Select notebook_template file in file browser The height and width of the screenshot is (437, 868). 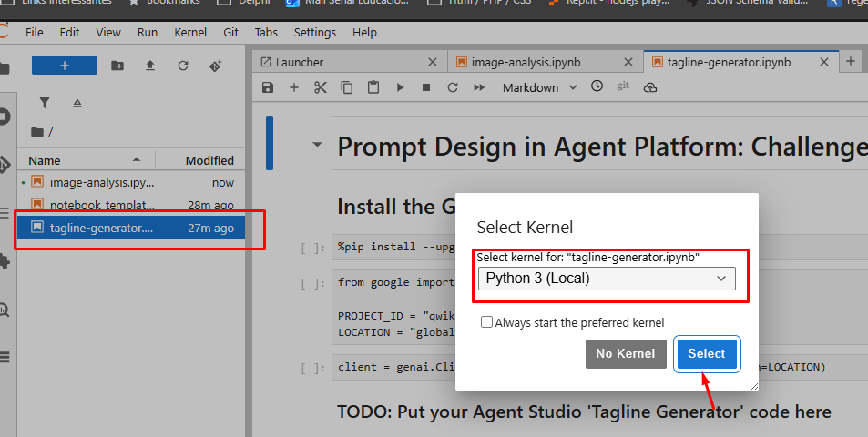pyautogui.click(x=131, y=204)
